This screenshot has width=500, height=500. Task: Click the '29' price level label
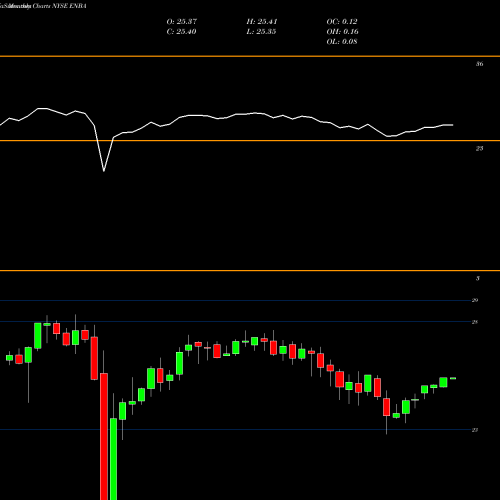tap(475, 300)
